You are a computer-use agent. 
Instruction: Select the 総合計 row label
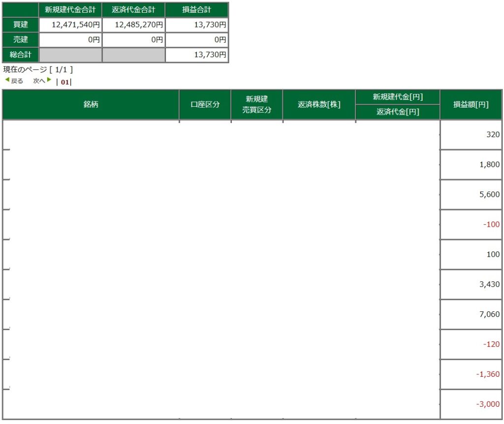pos(20,55)
